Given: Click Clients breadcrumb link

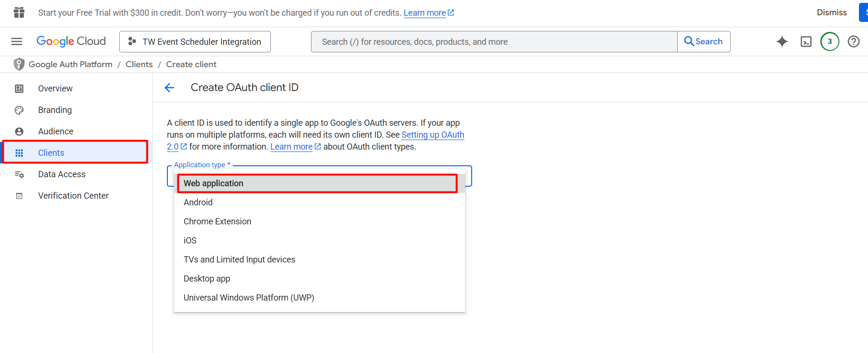Looking at the screenshot, I should [x=139, y=64].
